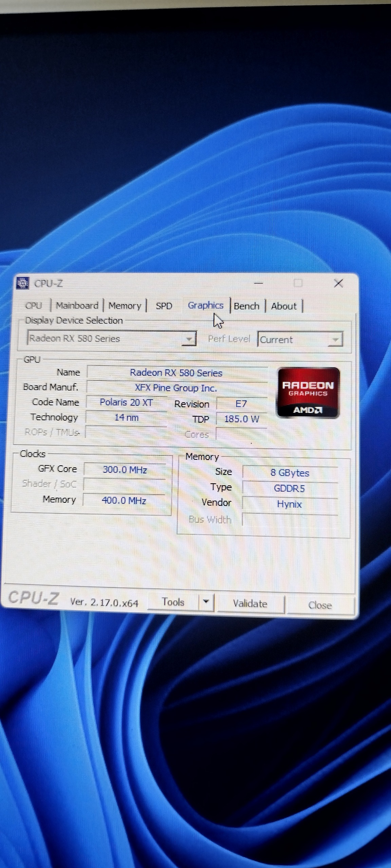Switch to the CPU tab
The image size is (391, 868).
tap(34, 306)
